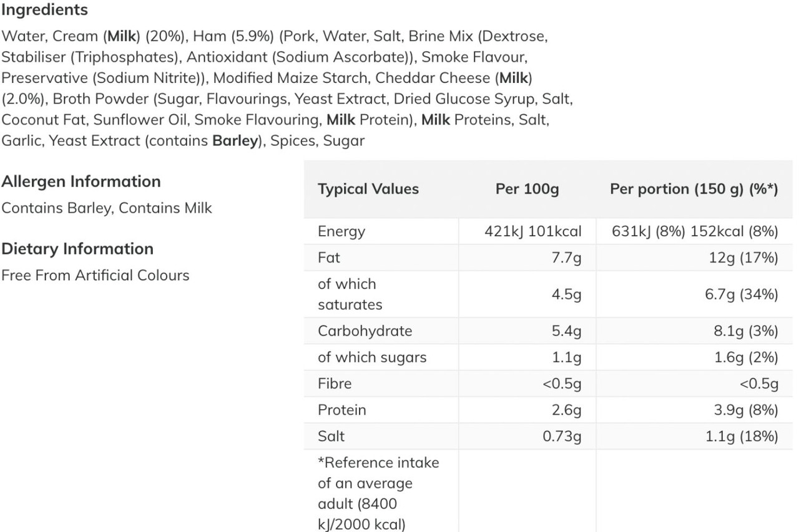Viewport: 799px width, 532px height.
Task: Click the Protein row label
Action: pyautogui.click(x=342, y=410)
